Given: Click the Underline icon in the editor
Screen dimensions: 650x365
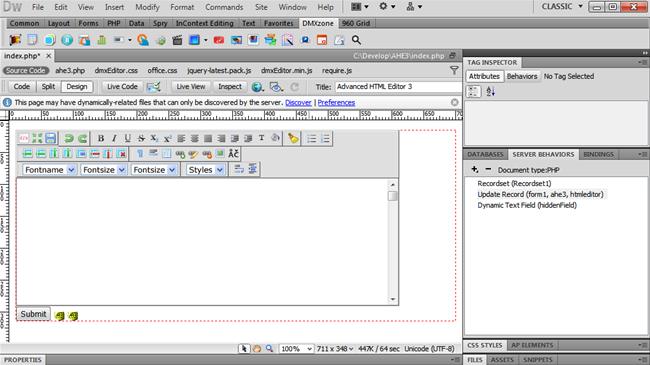Looking at the screenshot, I should click(128, 139).
